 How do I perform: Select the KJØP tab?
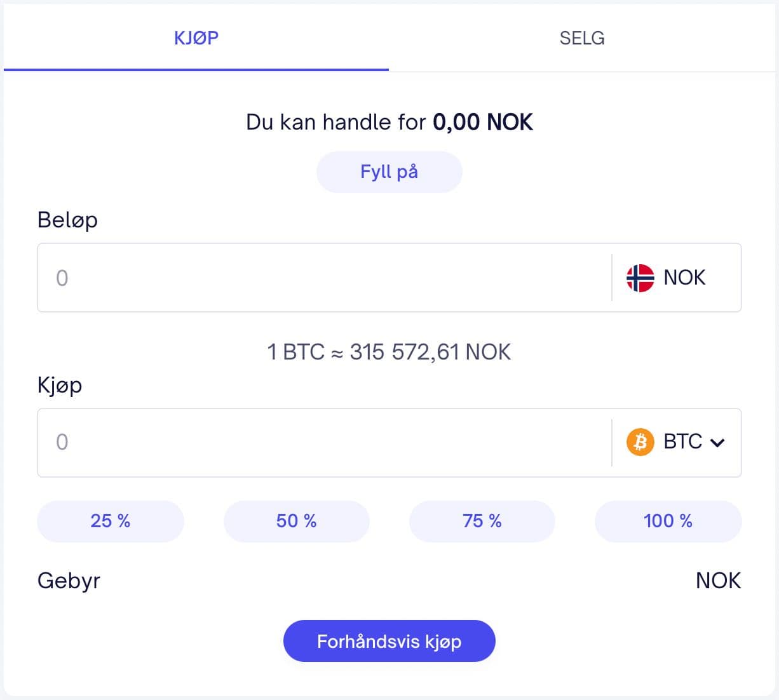click(x=196, y=38)
